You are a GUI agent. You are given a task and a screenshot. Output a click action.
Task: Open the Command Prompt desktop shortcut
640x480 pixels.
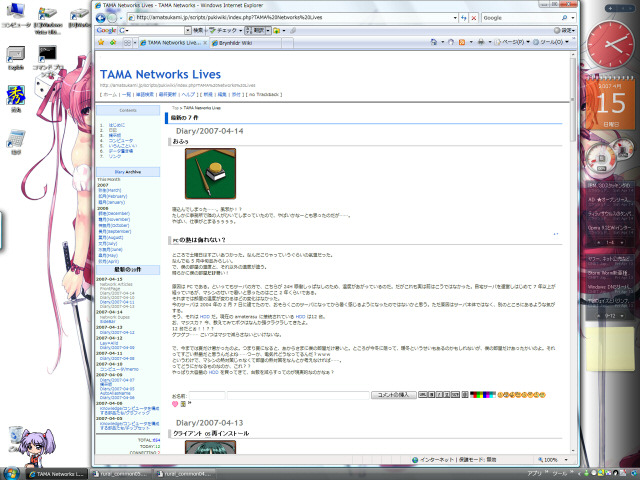pyautogui.click(x=48, y=51)
